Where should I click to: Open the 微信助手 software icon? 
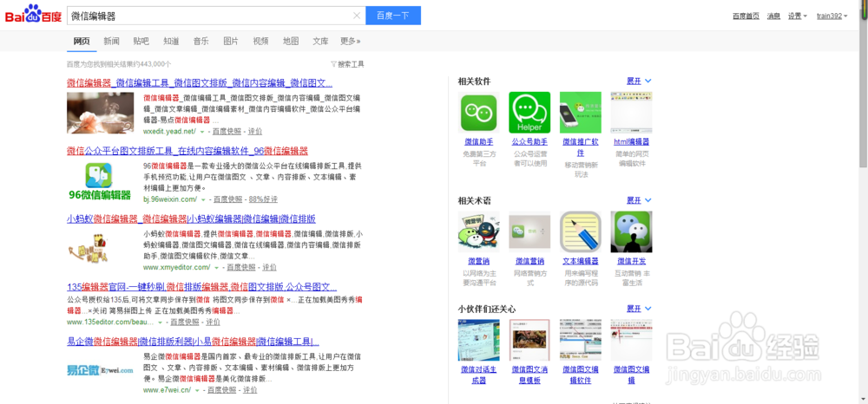tap(479, 113)
